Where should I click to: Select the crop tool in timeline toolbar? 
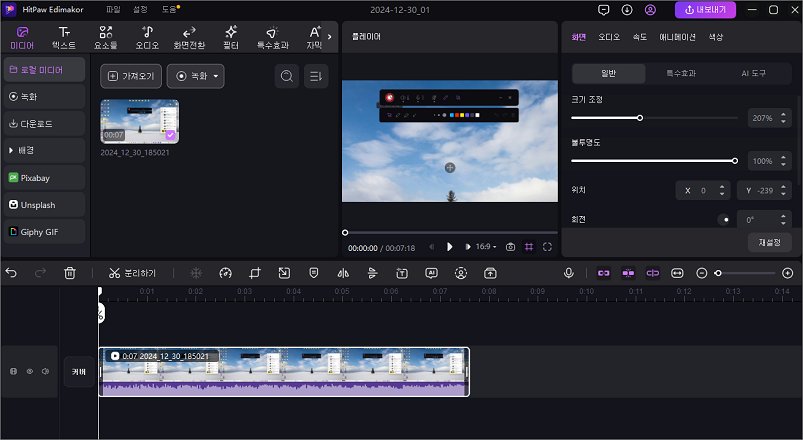coord(255,273)
